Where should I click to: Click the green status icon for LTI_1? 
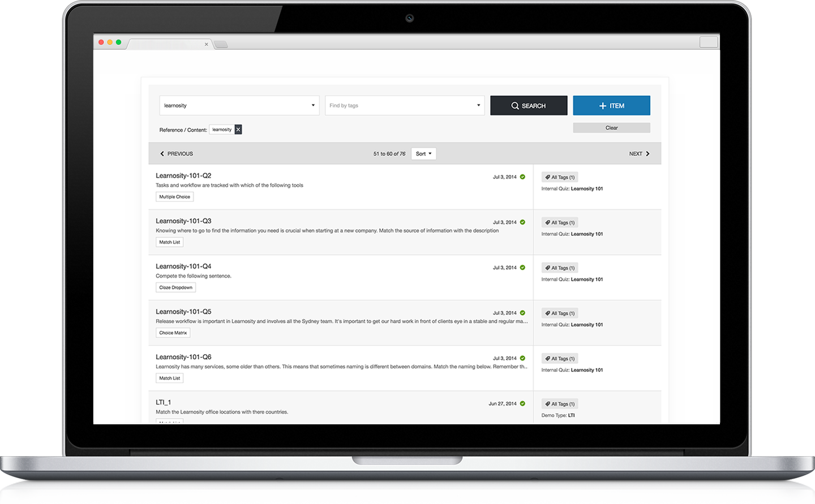[x=522, y=403]
